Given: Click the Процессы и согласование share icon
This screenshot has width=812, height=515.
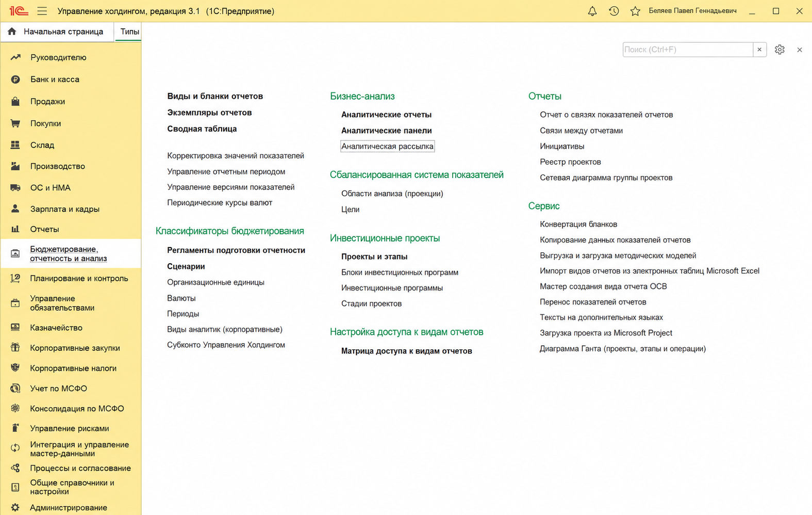Looking at the screenshot, I should (x=15, y=468).
